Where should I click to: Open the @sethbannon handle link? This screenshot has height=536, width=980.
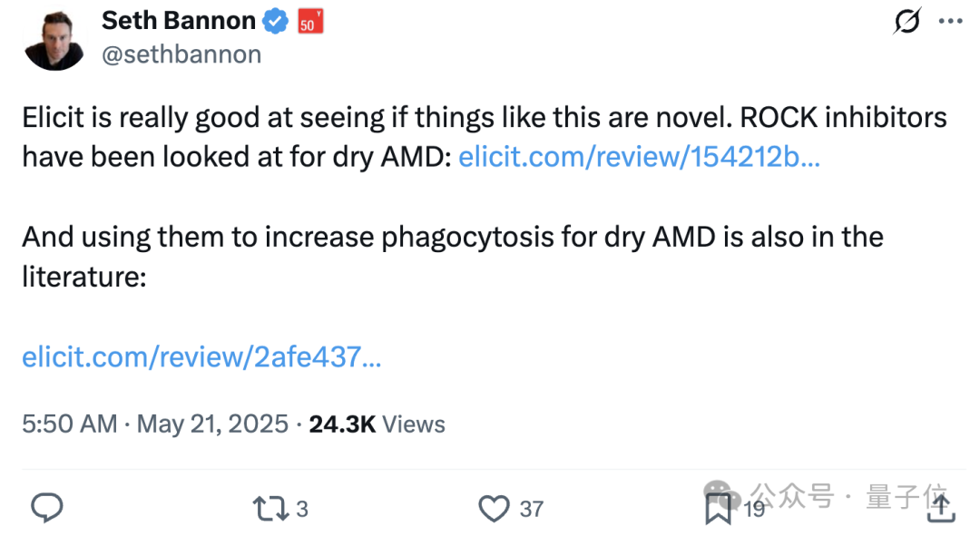tap(181, 54)
